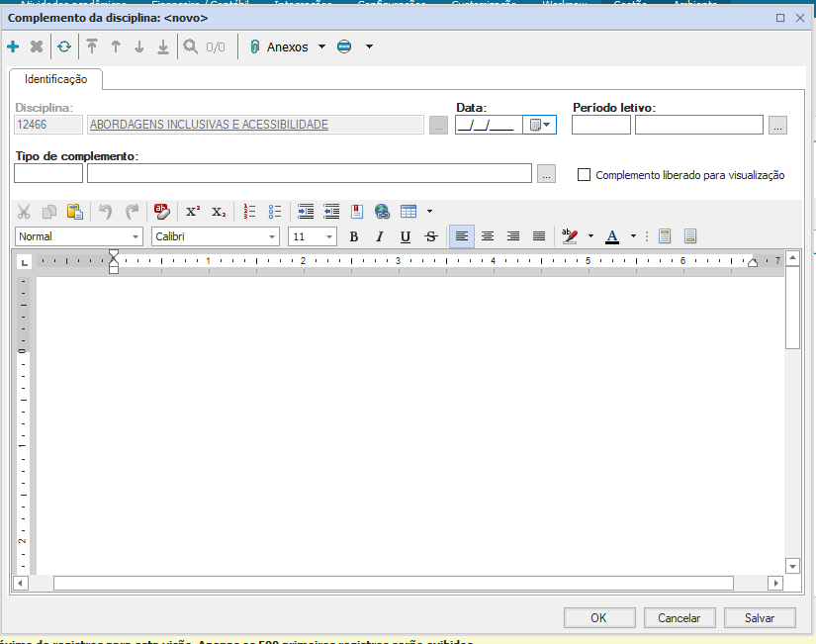
Task: Open the Anexos attachments menu
Action: coord(287,46)
